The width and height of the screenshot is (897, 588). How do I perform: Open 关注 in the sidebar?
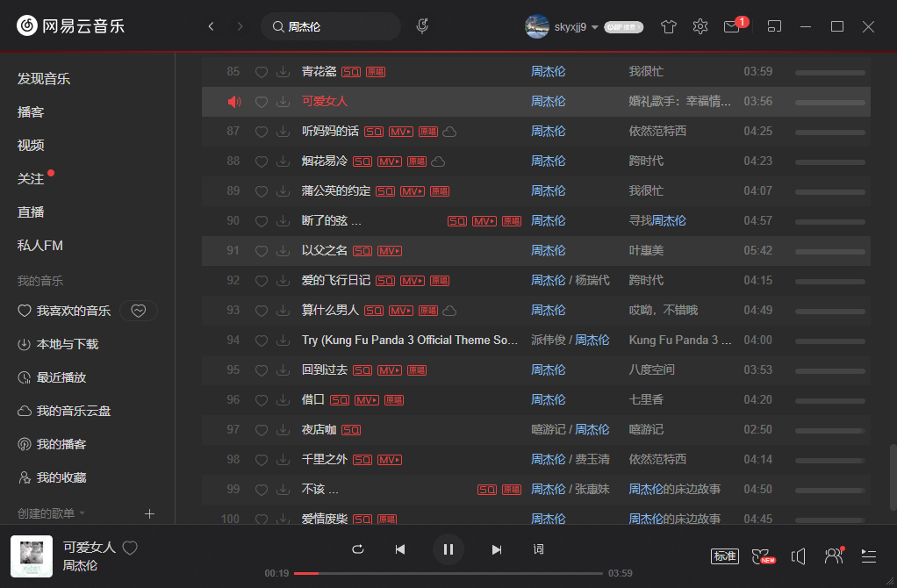click(31, 178)
